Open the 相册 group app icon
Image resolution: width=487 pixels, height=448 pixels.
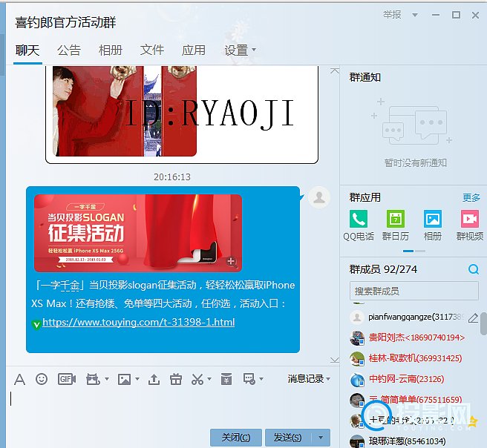(433, 225)
